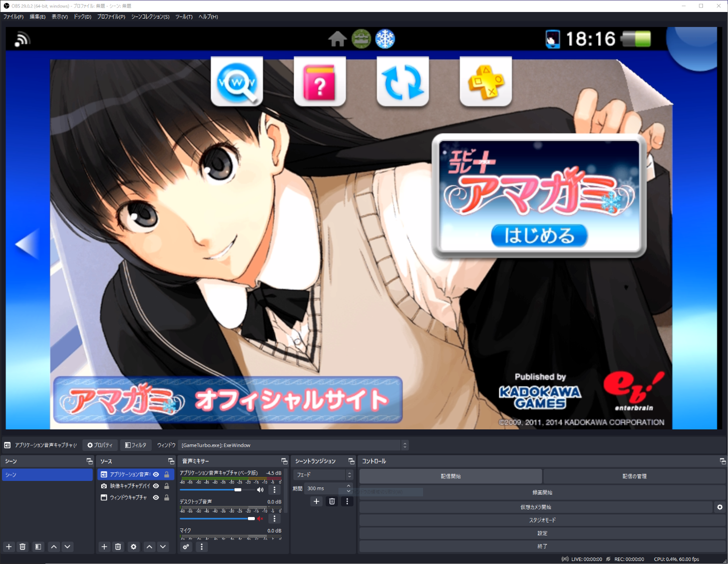Click the add source plus icon
This screenshot has width=728, height=564.
(104, 546)
